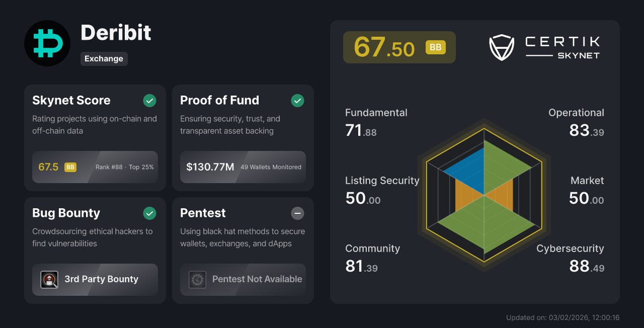Screen dimensions: 644x328
Task: Click the Deribit logo icon
Action: (47, 43)
